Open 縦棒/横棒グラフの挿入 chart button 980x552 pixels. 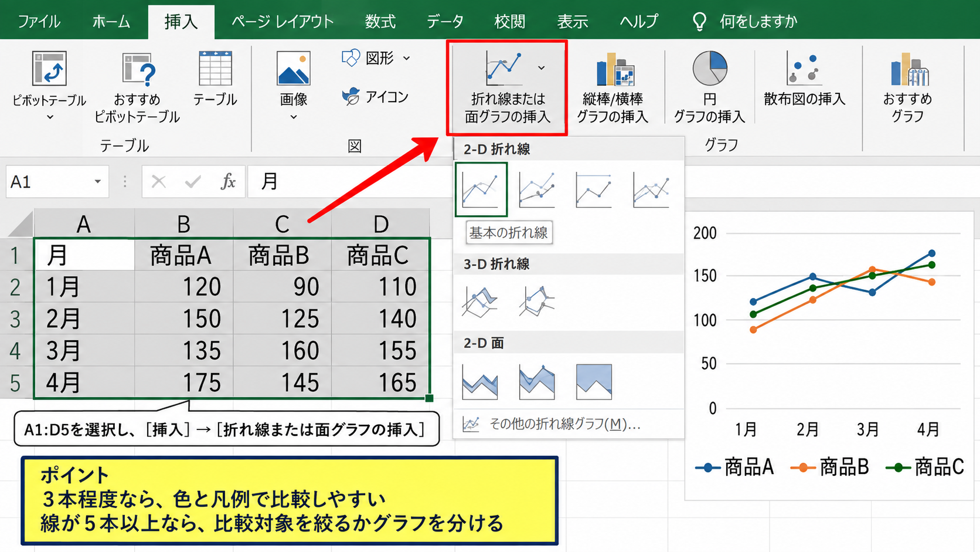tap(613, 87)
